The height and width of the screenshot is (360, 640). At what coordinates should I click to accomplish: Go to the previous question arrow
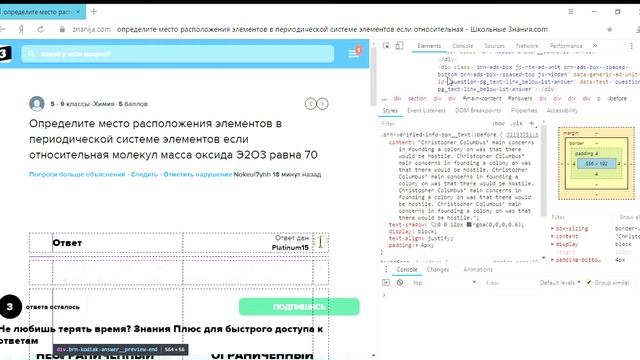(310, 104)
